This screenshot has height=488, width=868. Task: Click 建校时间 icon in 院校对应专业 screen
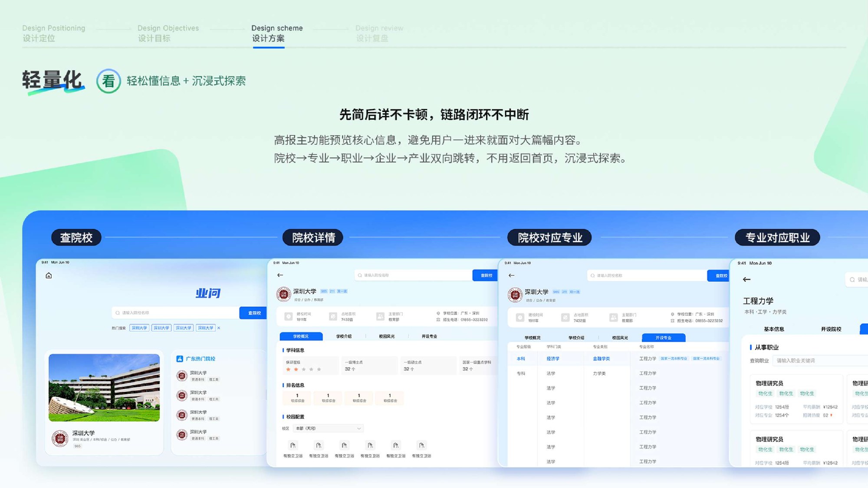point(520,318)
